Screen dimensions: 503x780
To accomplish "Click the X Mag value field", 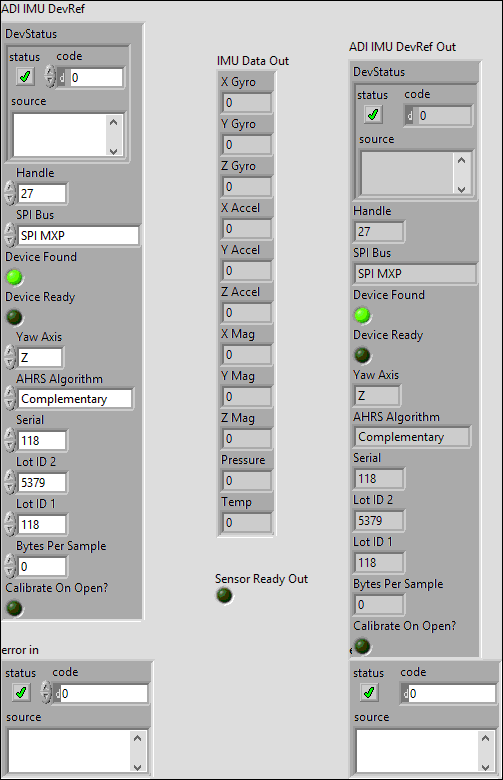I will pyautogui.click(x=247, y=355).
